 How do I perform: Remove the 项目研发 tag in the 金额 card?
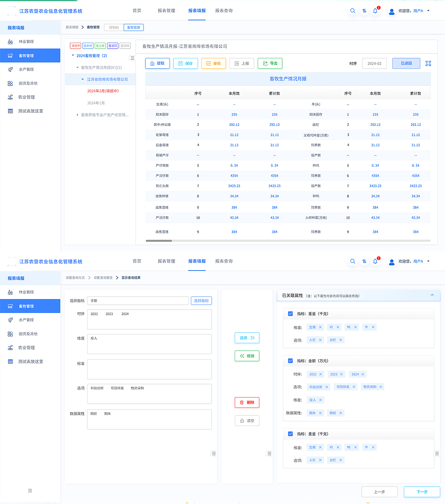point(354,387)
